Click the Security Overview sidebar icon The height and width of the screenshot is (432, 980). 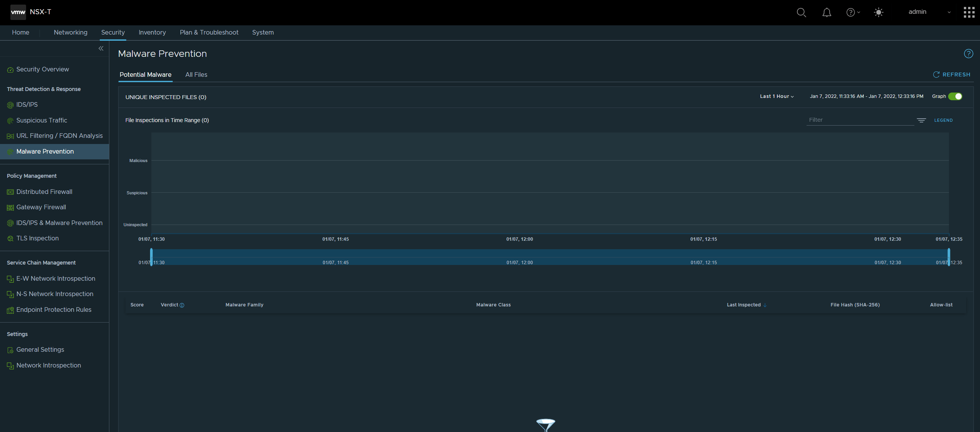coord(10,70)
